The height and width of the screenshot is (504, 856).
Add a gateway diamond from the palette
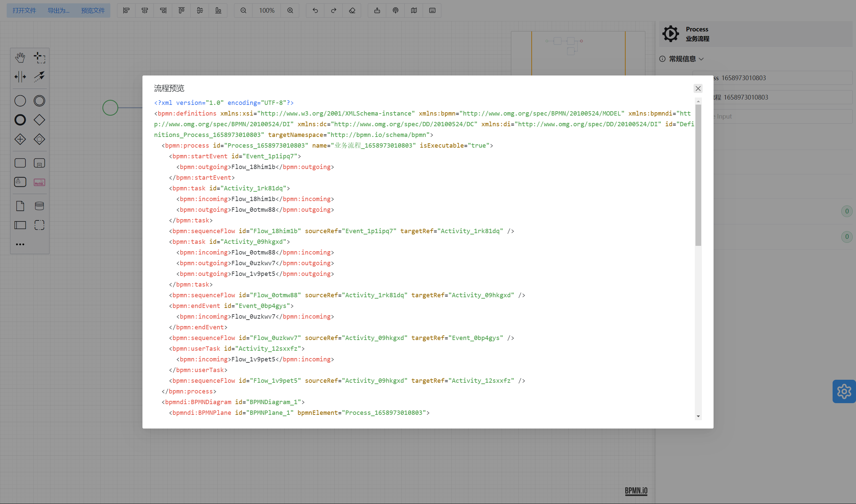(39, 120)
